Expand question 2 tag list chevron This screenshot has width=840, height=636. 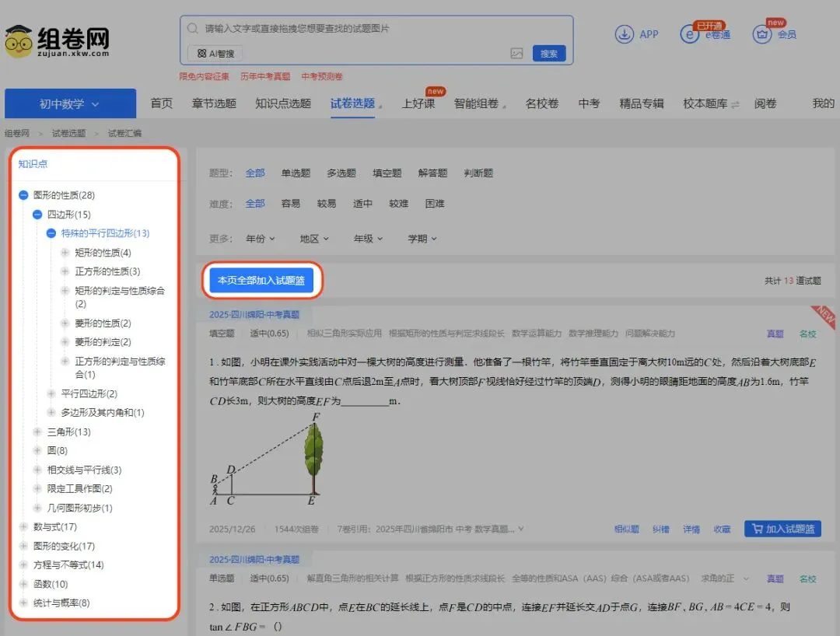tap(746, 578)
